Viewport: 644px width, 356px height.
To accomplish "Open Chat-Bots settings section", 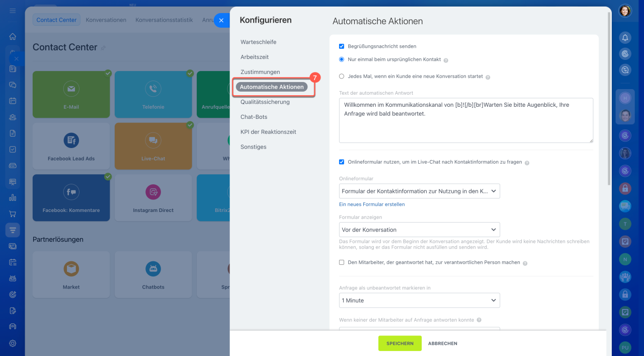I will click(254, 117).
